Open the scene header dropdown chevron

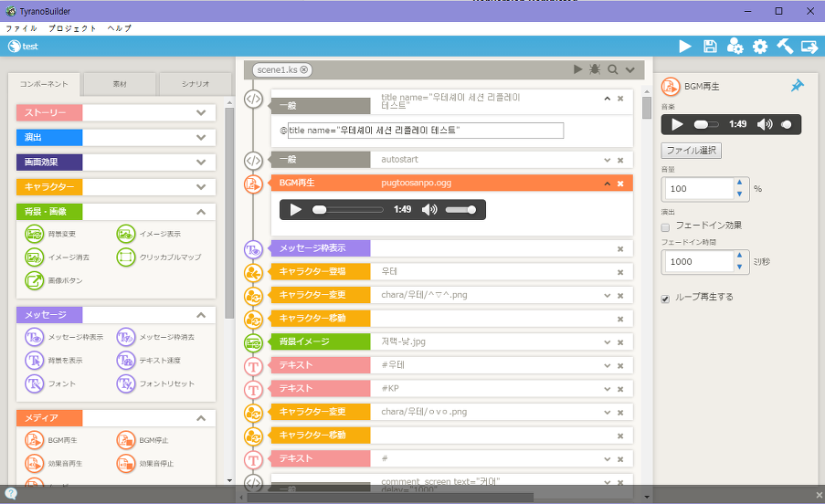click(x=629, y=69)
